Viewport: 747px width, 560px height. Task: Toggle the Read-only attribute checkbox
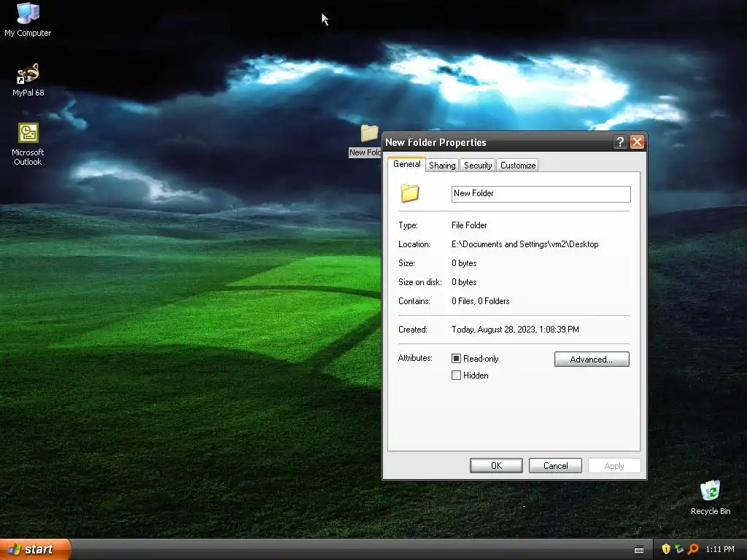[x=456, y=358]
